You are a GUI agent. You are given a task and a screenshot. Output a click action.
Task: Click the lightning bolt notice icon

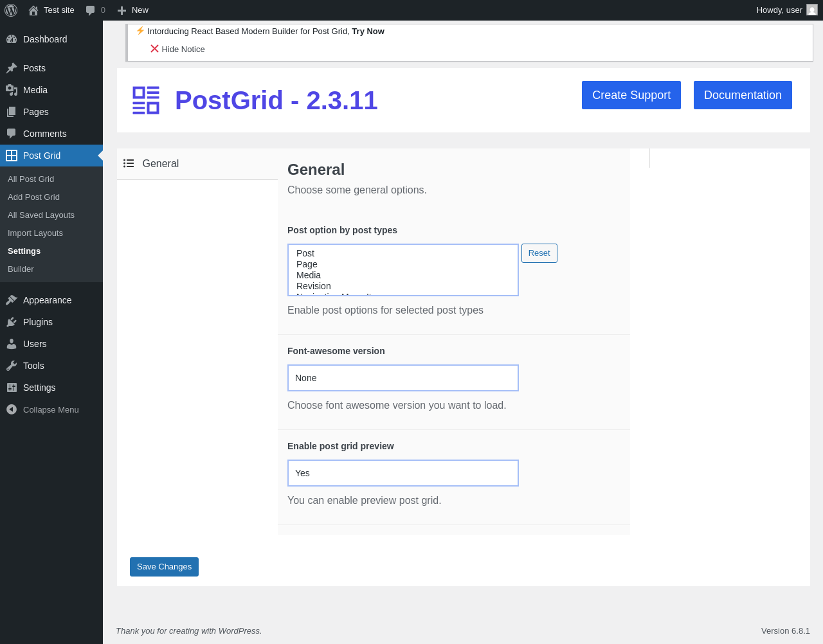pos(140,31)
